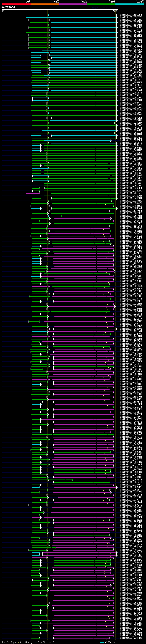Open the UniRef100_A7Q721 hit
The image size is (146, 644).
pyautogui.click(x=131, y=105)
